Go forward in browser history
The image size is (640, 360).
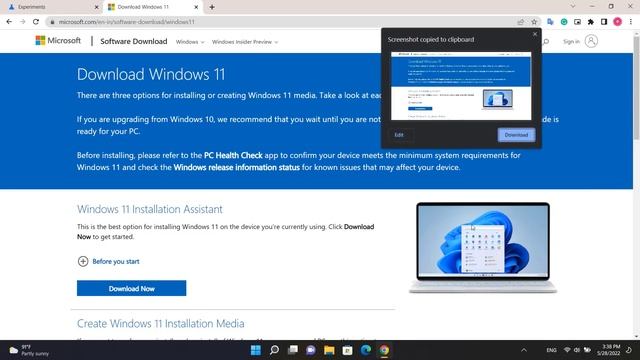(22, 22)
